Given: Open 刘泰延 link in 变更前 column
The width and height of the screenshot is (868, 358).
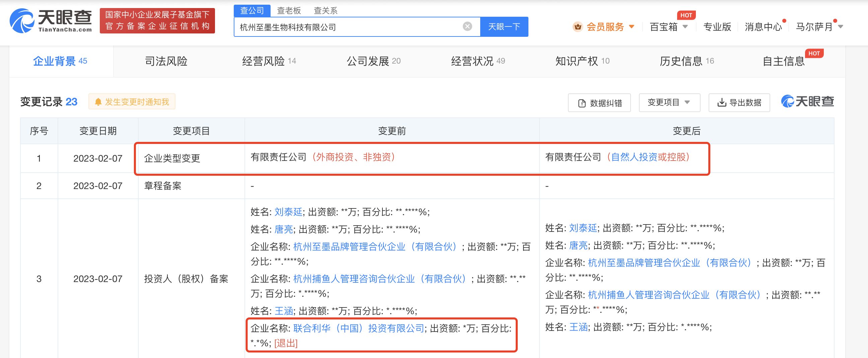Looking at the screenshot, I should pos(288,212).
